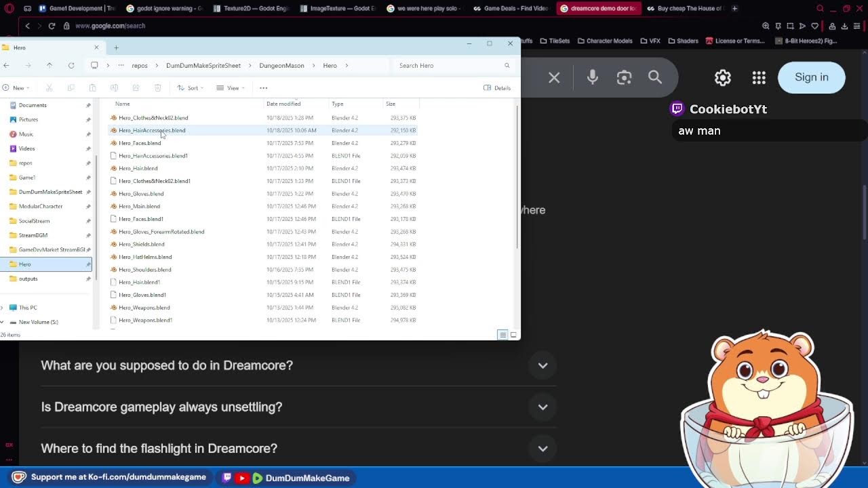Open the Character Models bookmark folder

click(x=604, y=41)
